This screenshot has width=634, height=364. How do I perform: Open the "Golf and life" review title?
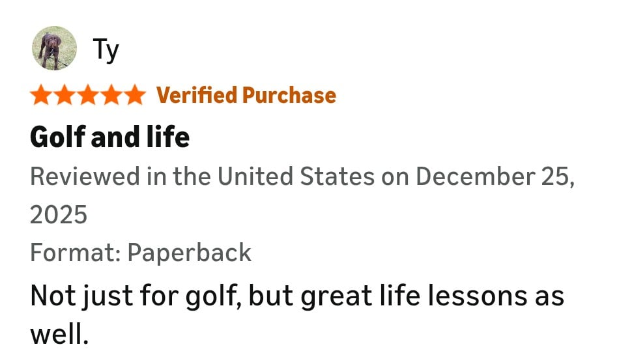(x=109, y=137)
